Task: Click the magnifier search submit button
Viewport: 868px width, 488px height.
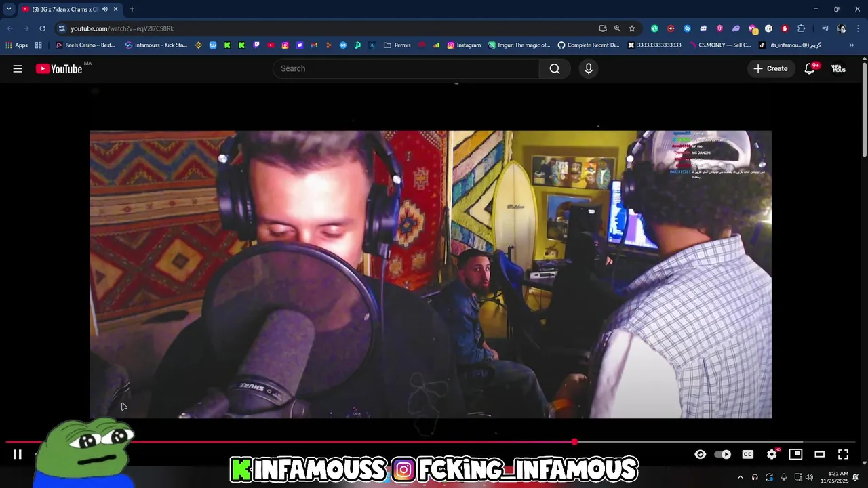Action: pyautogui.click(x=555, y=68)
